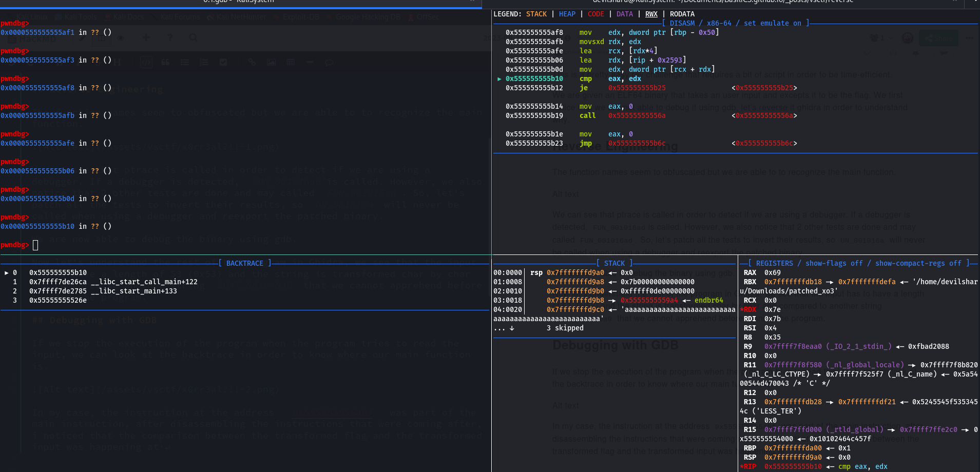Click the HackMD heading H icon

click(x=117, y=63)
